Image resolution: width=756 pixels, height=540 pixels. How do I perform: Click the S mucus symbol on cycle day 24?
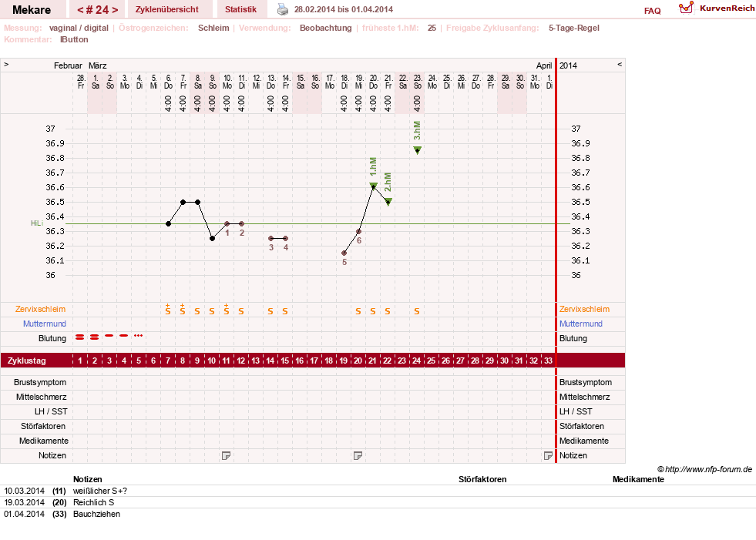(417, 311)
